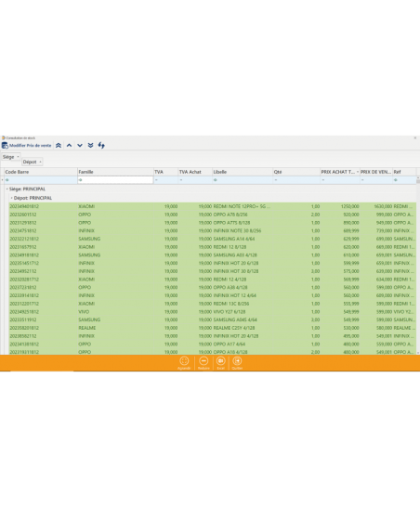Click the double-up chevron toolbar icon
The image size is (420, 508).
59,146
